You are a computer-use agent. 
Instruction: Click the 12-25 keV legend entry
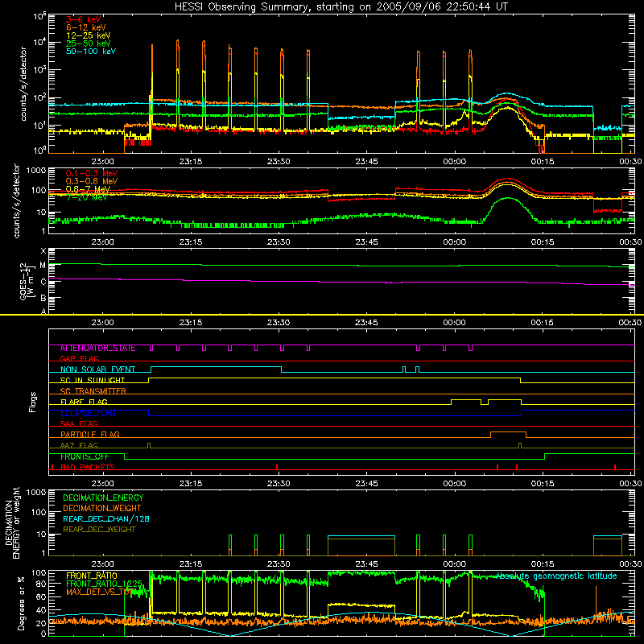click(89, 35)
